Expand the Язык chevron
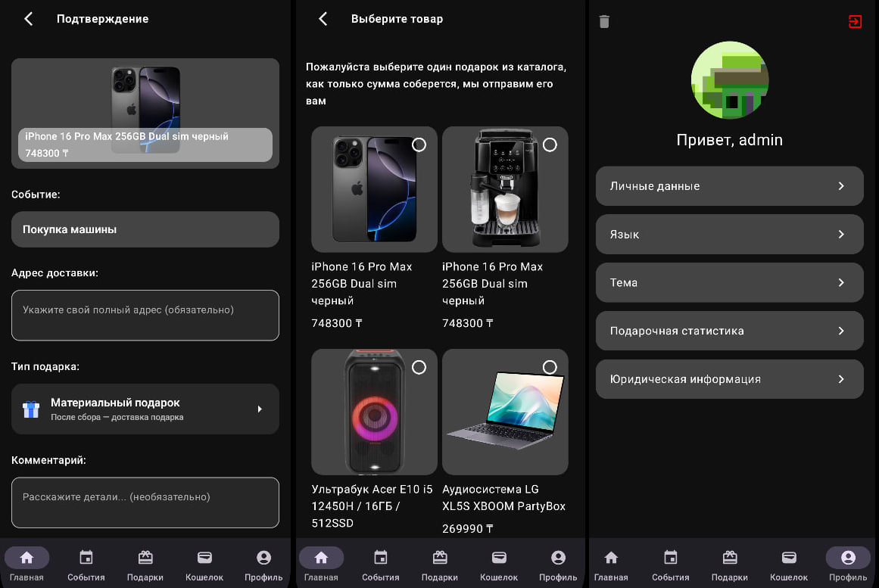879x588 pixels. tap(841, 235)
